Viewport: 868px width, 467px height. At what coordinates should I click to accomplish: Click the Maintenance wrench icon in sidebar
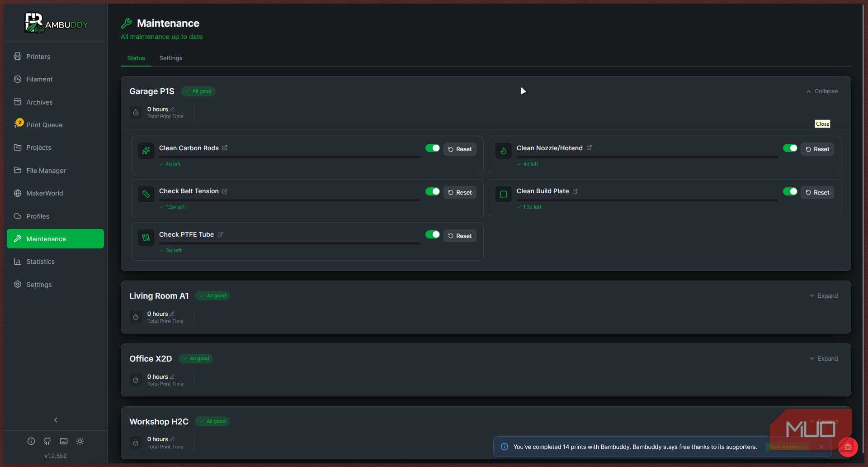[18, 238]
